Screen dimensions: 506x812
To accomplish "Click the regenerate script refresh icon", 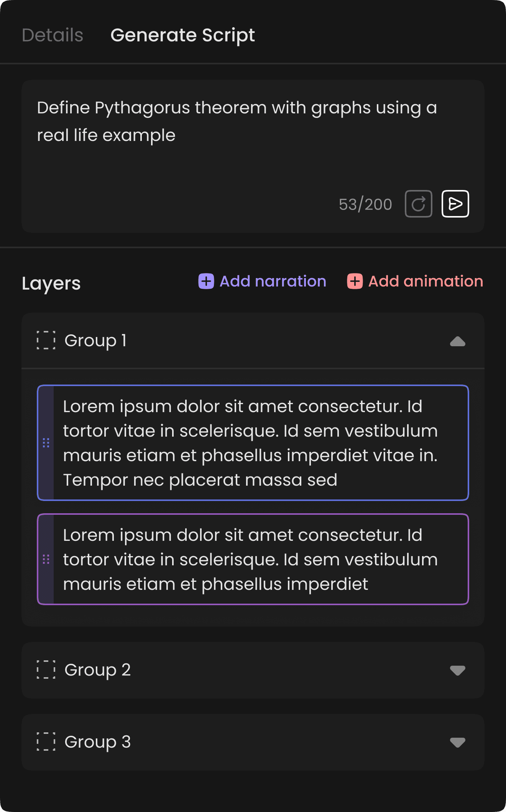I will coord(419,204).
